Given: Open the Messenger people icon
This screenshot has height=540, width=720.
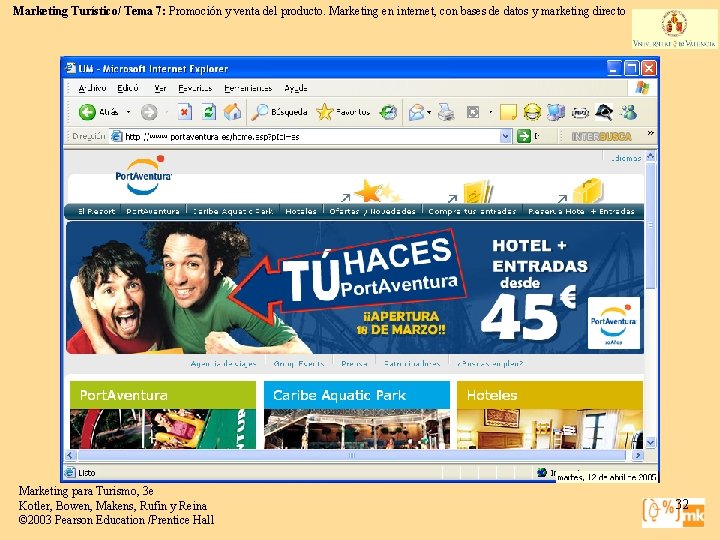Looking at the screenshot, I should [628, 112].
